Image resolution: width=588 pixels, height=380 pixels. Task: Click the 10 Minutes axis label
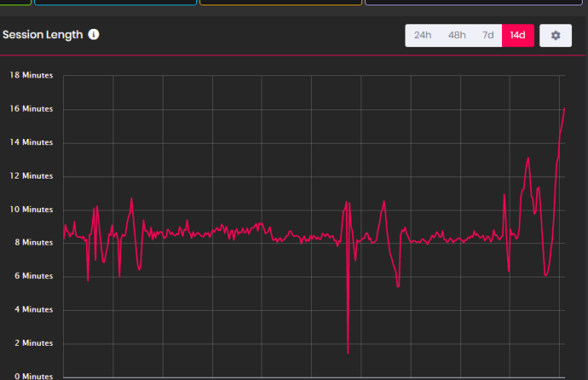[x=32, y=210]
